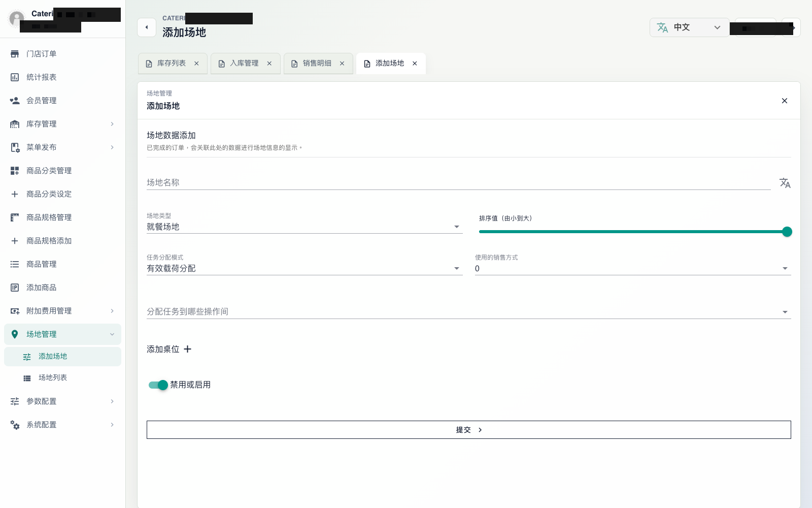Click the 附加费用管理 money icon
Screen dimensions: 812x508
click(15, 311)
